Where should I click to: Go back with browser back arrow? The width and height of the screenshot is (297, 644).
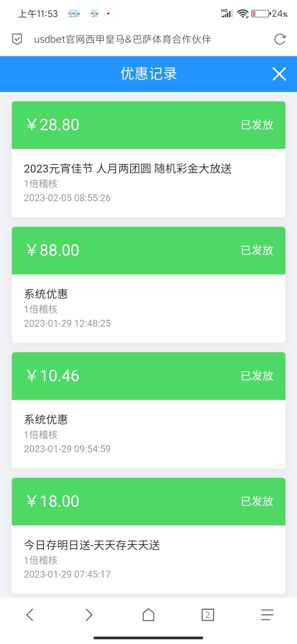tap(30, 615)
